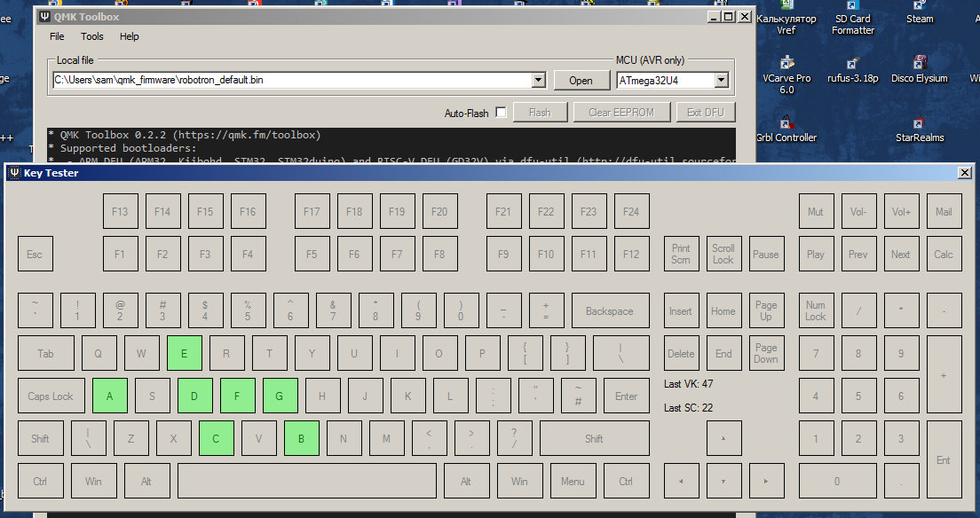Open the Disco Elysium desktop shortcut

point(920,69)
